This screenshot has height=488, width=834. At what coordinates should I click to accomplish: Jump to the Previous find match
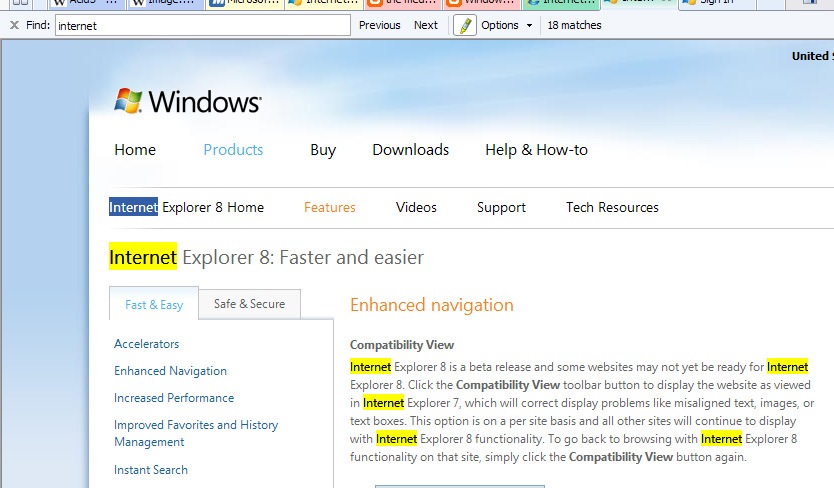click(x=379, y=25)
